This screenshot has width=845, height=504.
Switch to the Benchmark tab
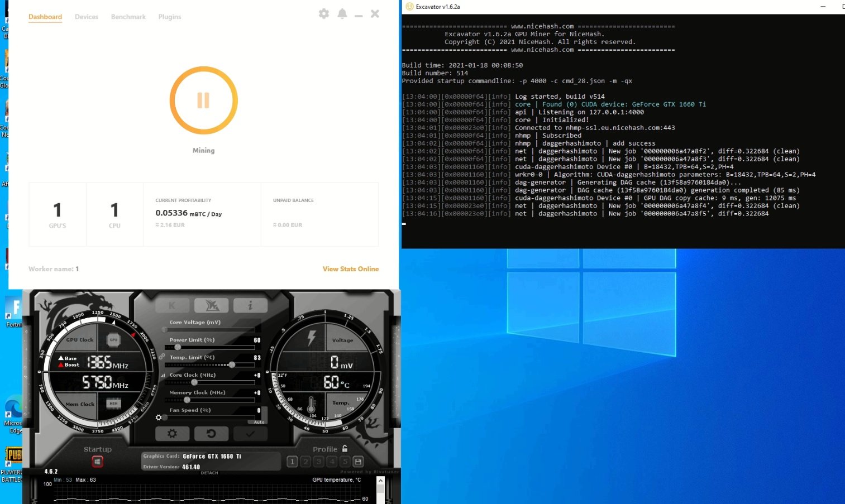coord(128,17)
